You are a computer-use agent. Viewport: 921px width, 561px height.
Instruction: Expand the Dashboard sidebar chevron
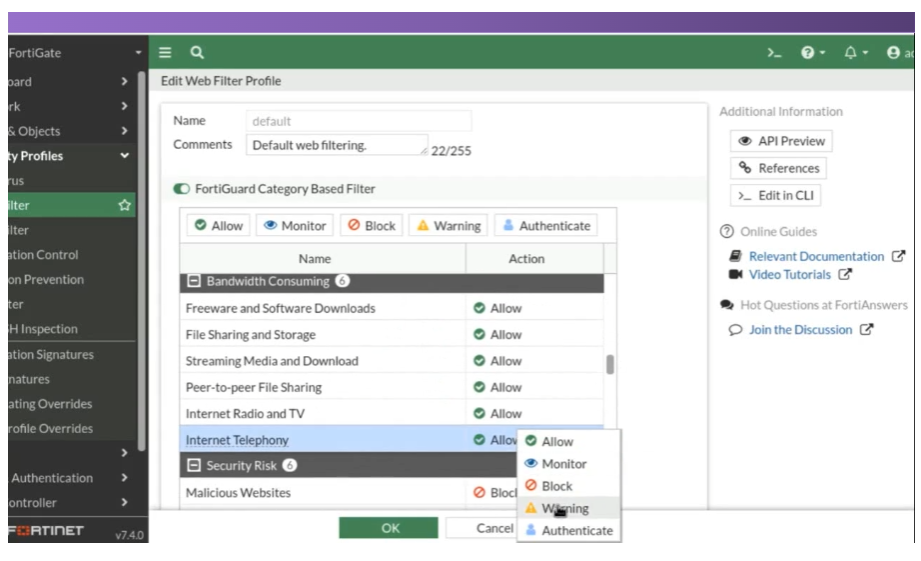pos(124,81)
